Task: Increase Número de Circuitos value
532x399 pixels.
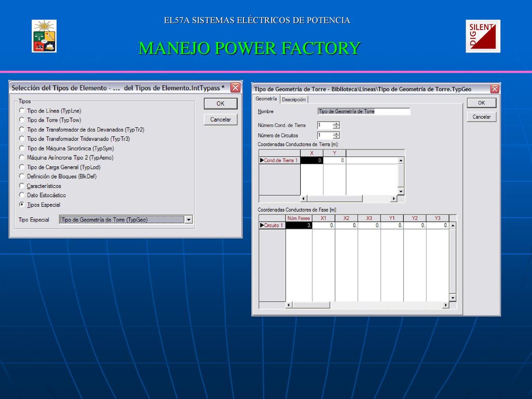Action: pyautogui.click(x=336, y=134)
